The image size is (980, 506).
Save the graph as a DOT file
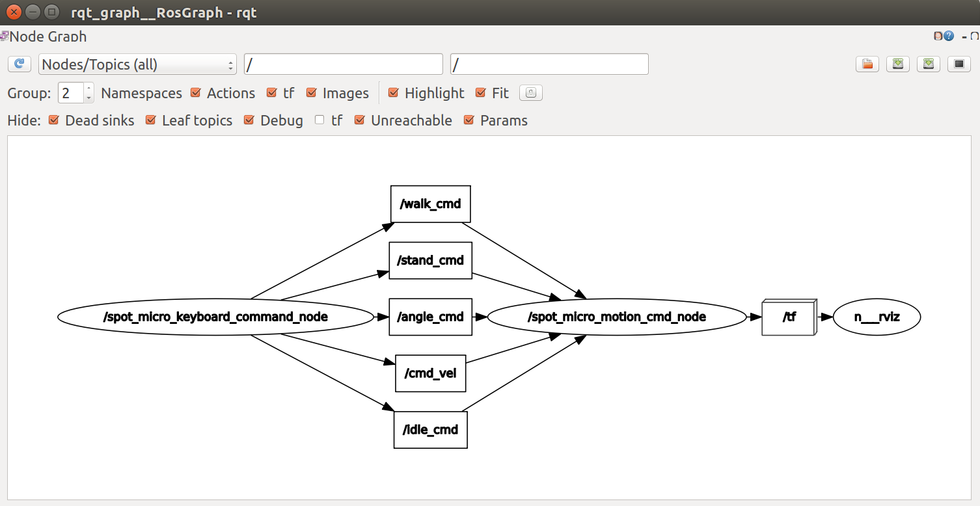(898, 64)
